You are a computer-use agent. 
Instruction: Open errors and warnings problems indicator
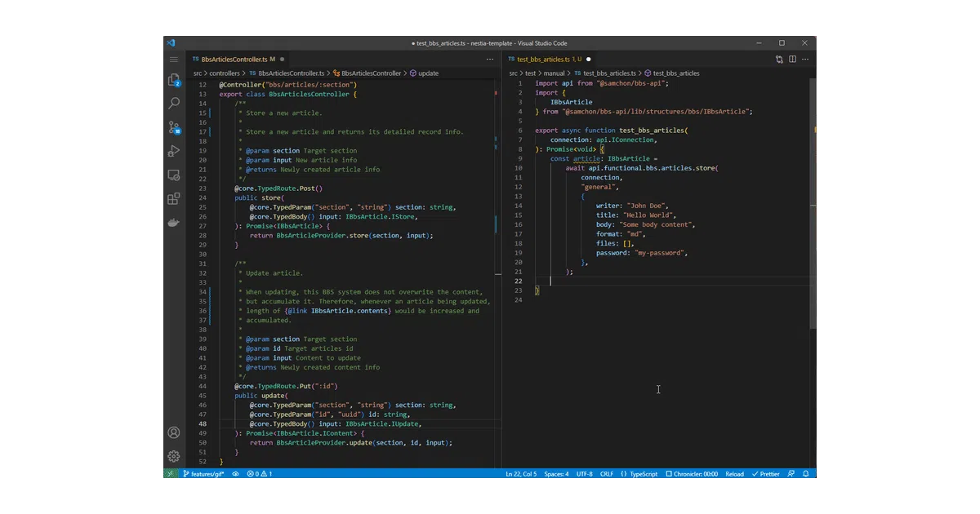260,473
